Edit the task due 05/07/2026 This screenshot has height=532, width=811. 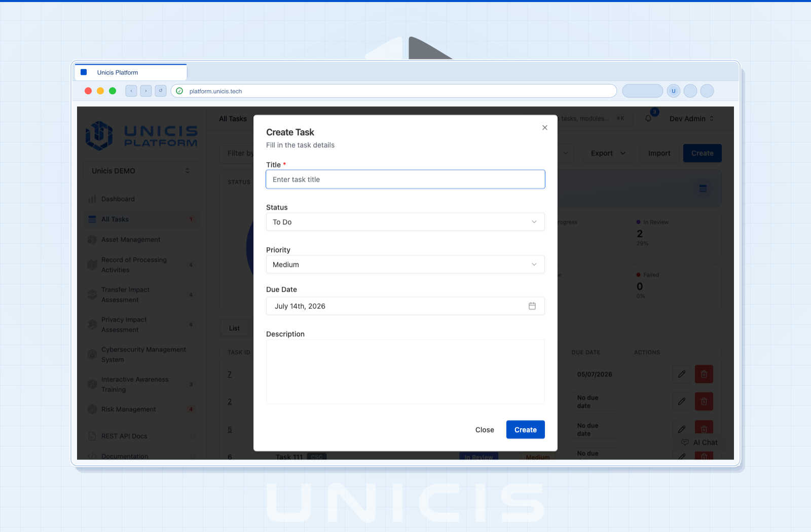682,374
